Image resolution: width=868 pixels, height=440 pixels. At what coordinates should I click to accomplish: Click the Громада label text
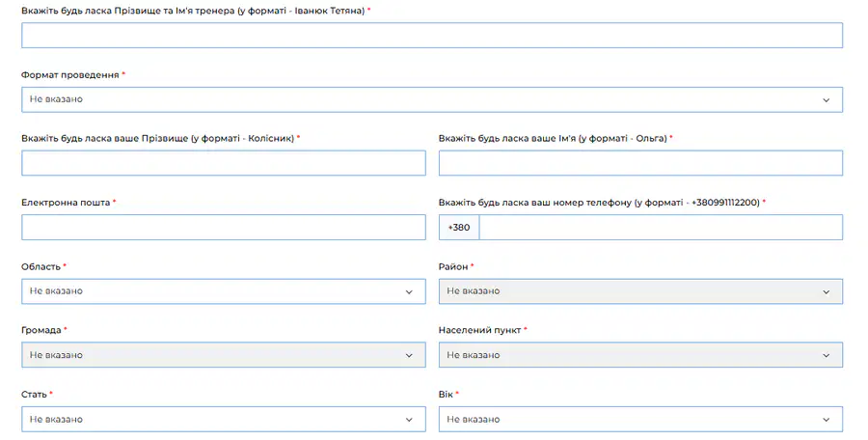pyautogui.click(x=41, y=330)
